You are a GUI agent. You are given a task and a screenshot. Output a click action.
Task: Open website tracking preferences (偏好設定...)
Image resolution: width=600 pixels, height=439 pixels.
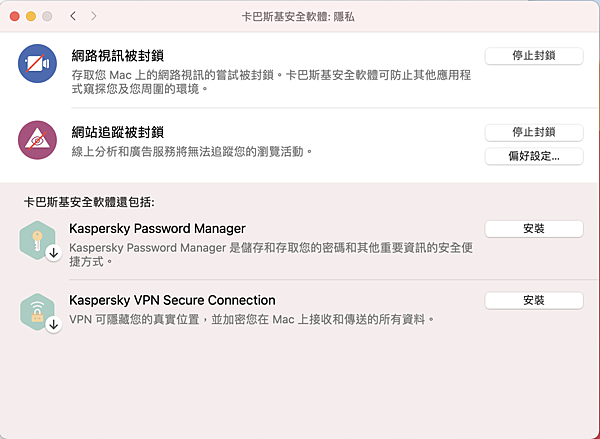(533, 156)
